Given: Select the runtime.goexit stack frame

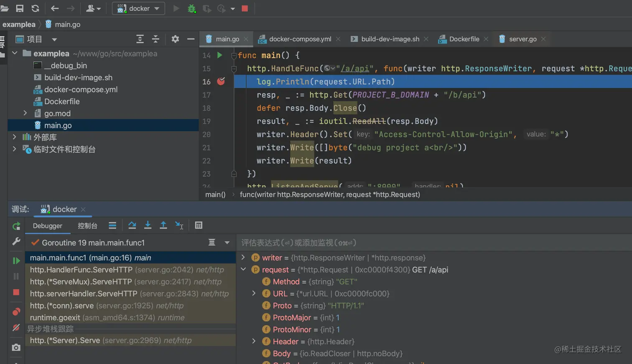Looking at the screenshot, I should 131,318.
